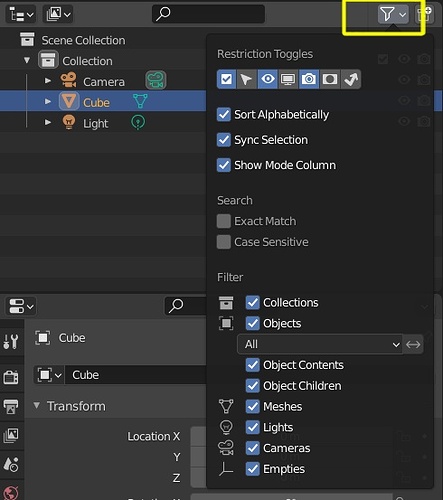Enable Exact Match search option
The height and width of the screenshot is (500, 443).
[x=224, y=221]
